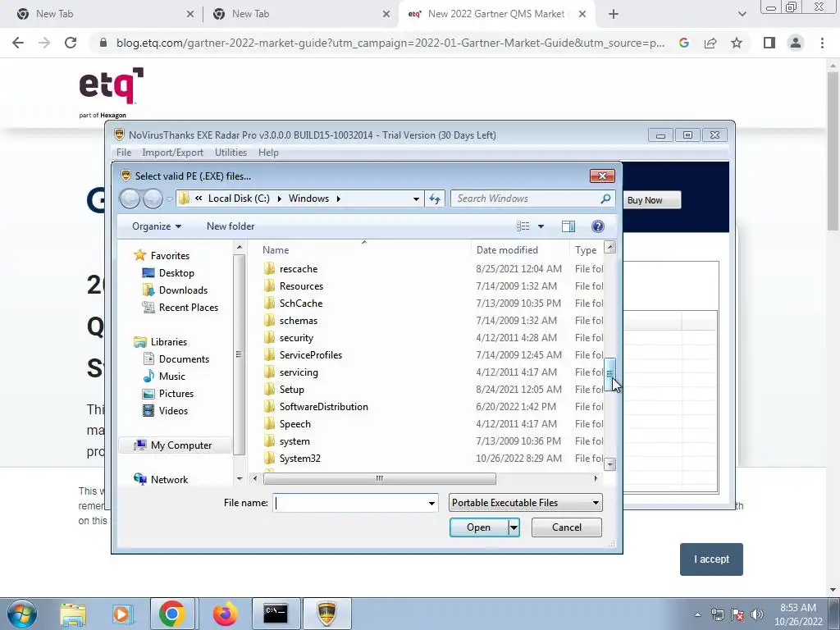
Task: Open the Organize dropdown
Action: 157,226
